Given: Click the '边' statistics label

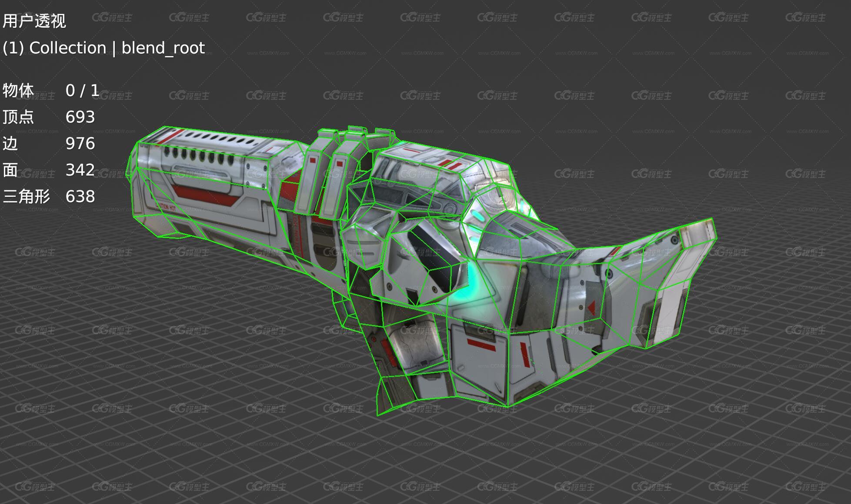Looking at the screenshot, I should (10, 144).
